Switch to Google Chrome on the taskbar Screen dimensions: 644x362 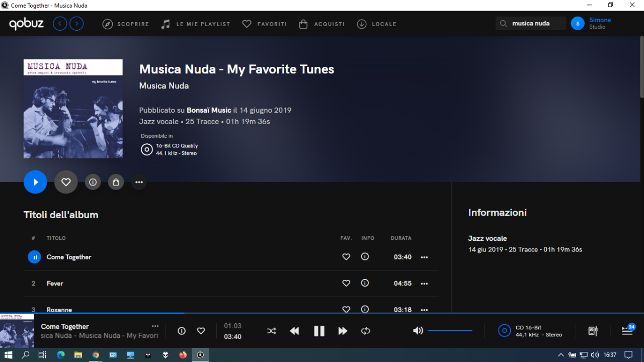pos(96,355)
